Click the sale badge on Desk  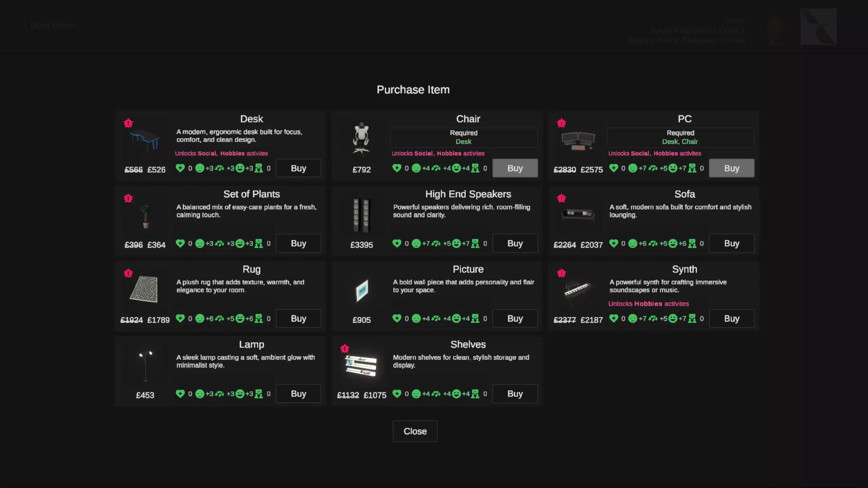(x=128, y=123)
